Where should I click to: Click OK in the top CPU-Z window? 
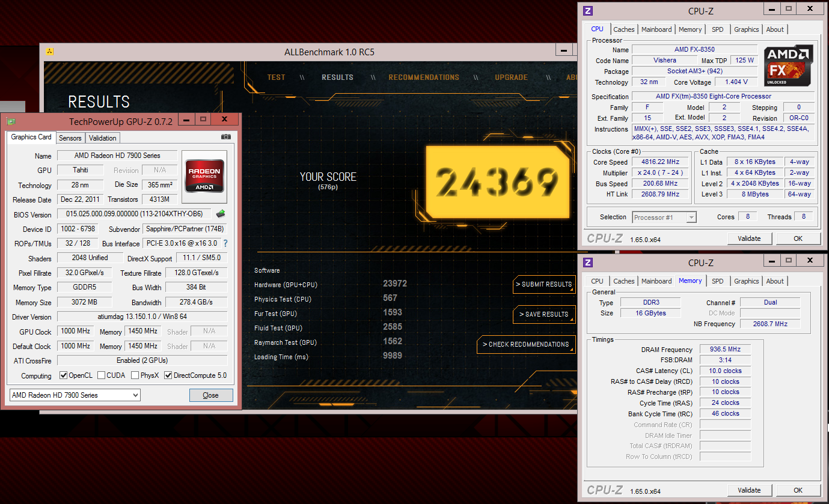click(798, 238)
